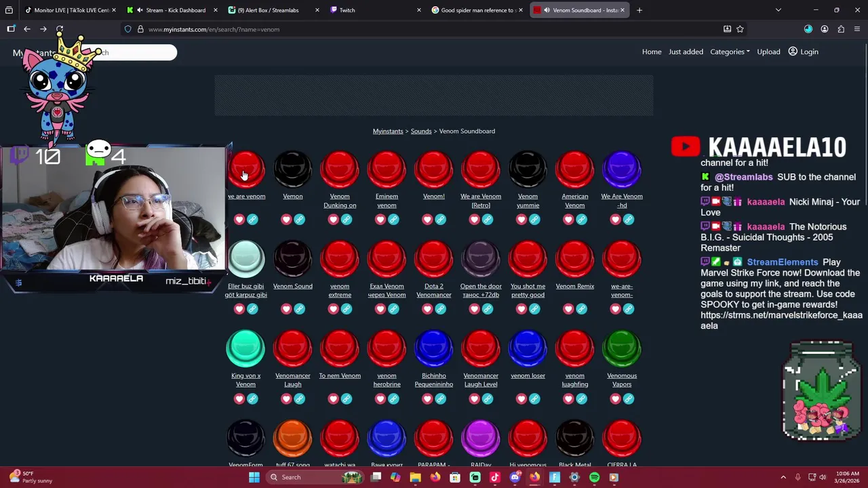
Task: Favorite the American Venom sound
Action: click(x=568, y=220)
